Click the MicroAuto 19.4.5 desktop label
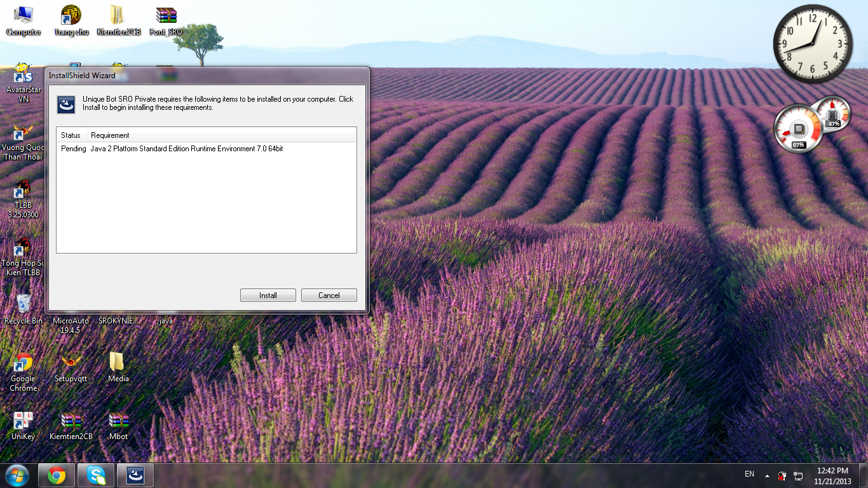This screenshot has width=868, height=488. (x=71, y=325)
